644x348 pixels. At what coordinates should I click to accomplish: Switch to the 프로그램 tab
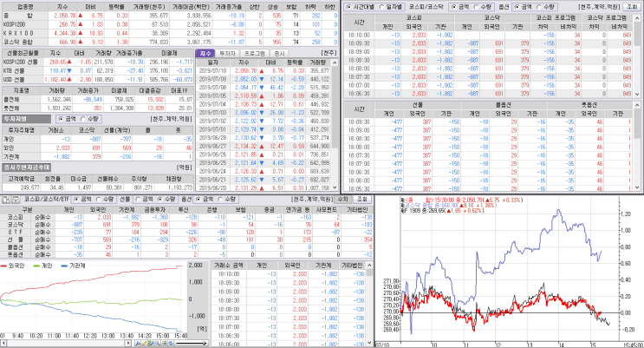(254, 54)
